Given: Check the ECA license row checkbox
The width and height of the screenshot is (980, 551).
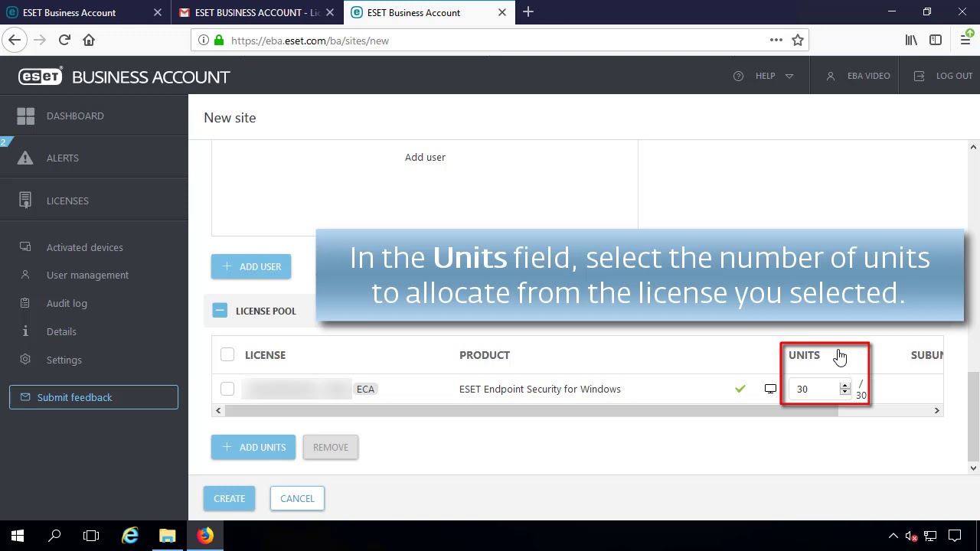Looking at the screenshot, I should pos(227,389).
